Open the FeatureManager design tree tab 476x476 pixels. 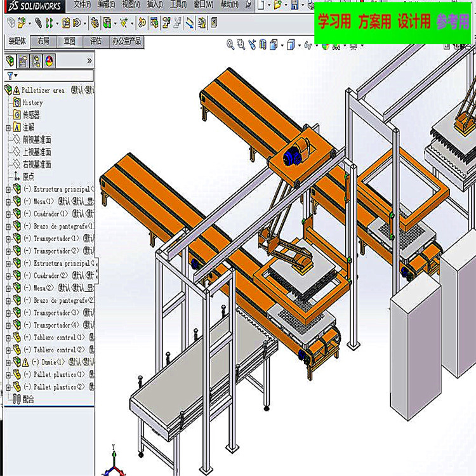tap(10, 61)
